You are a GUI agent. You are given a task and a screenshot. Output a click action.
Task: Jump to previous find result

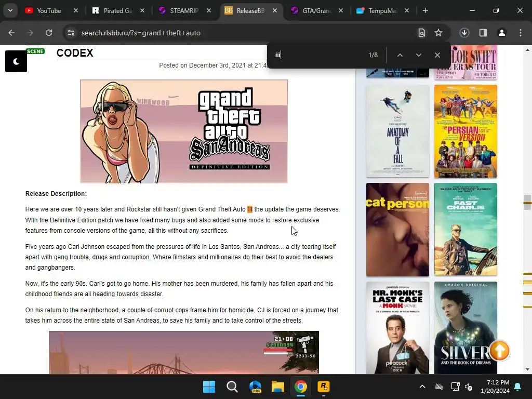tap(400, 55)
